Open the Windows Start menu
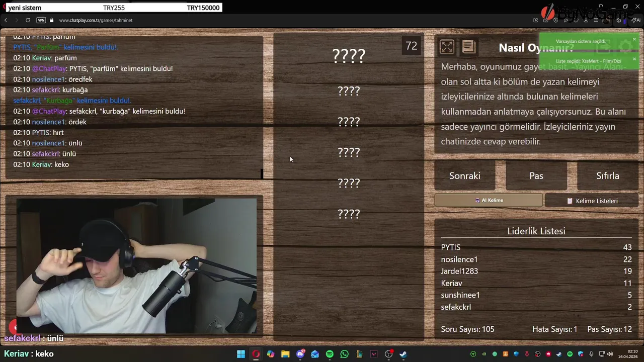 tap(241, 354)
